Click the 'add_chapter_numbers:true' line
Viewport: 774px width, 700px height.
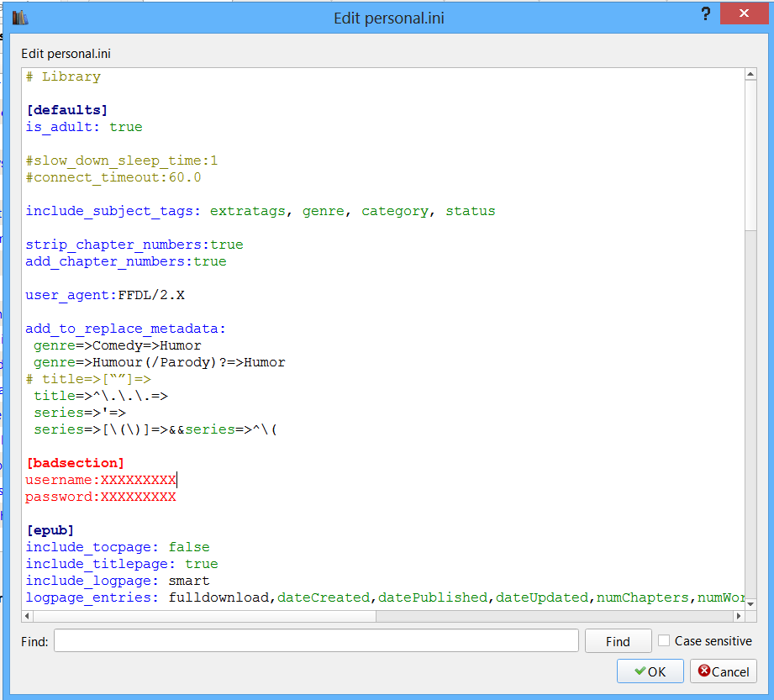point(126,261)
